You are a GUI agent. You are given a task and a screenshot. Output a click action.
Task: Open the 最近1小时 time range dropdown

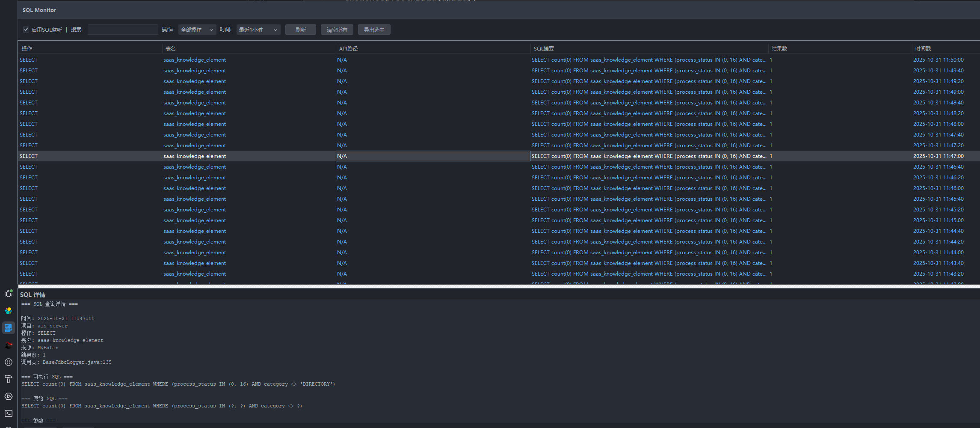(258, 30)
